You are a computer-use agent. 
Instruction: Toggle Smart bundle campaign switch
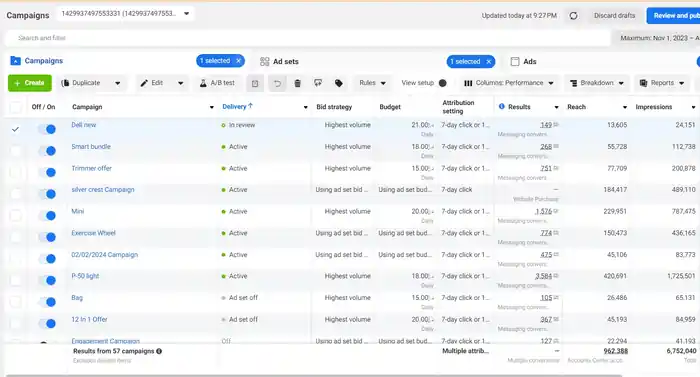(47, 151)
